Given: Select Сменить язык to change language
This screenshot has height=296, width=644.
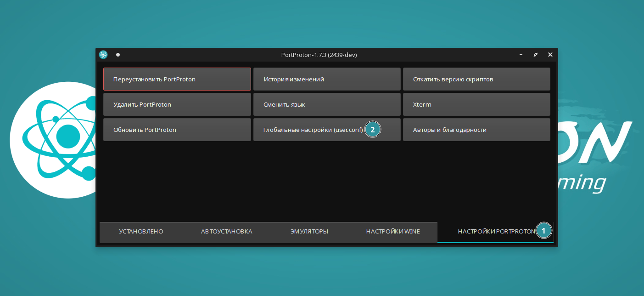Looking at the screenshot, I should click(326, 104).
